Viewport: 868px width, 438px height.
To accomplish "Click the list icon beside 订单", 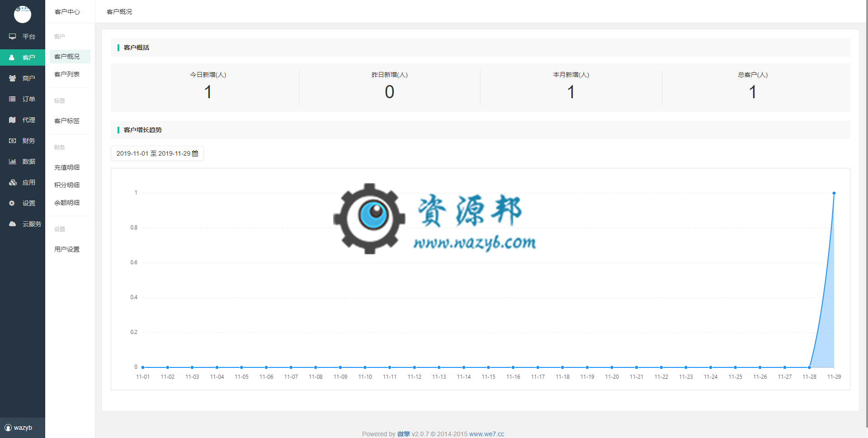I will 12,99.
